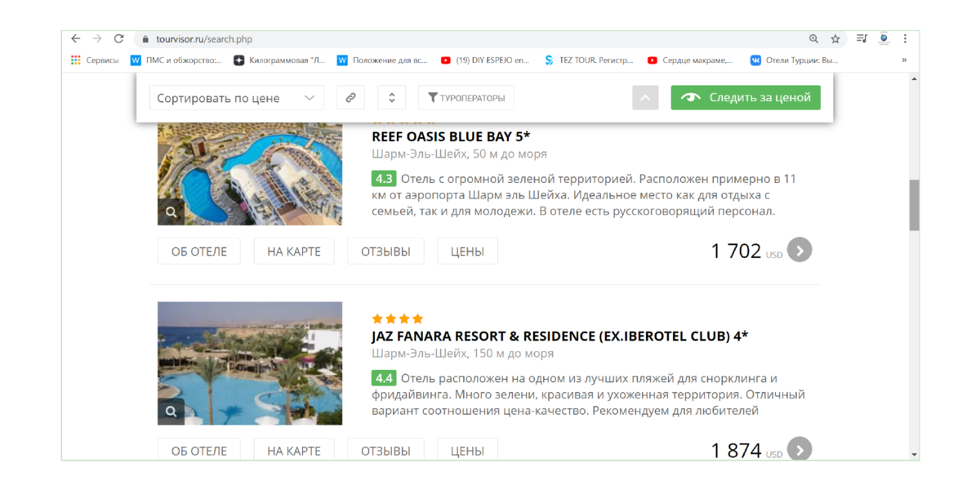Open the media control playlist icon

[x=862, y=38]
